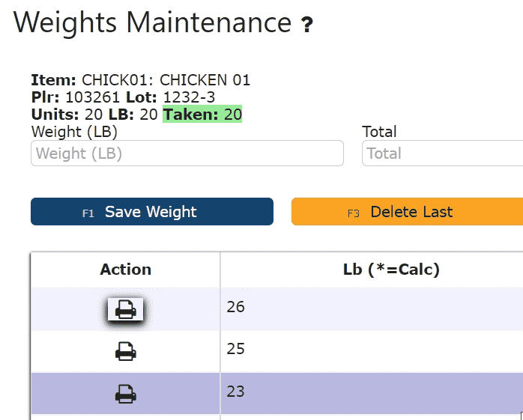
Task: Print label for the 23 lb row
Action: 125,394
